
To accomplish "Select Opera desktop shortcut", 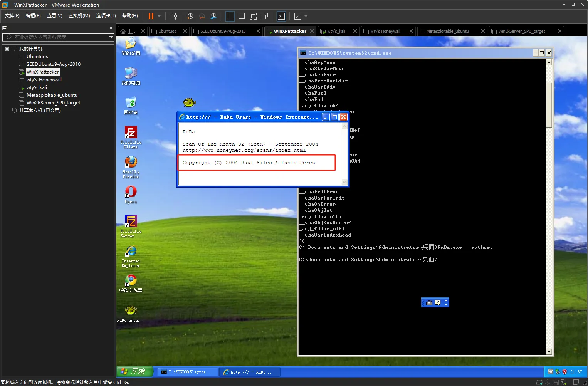I will click(131, 195).
